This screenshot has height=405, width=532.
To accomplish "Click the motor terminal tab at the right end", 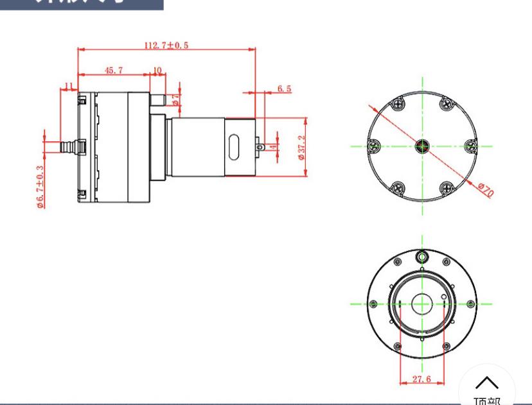I will coord(260,146).
